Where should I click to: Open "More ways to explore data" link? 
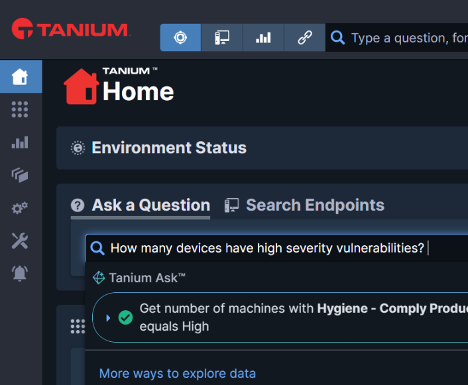[177, 374]
